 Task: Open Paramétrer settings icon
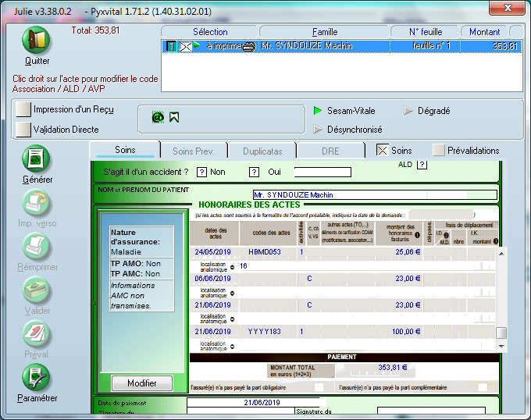37,378
